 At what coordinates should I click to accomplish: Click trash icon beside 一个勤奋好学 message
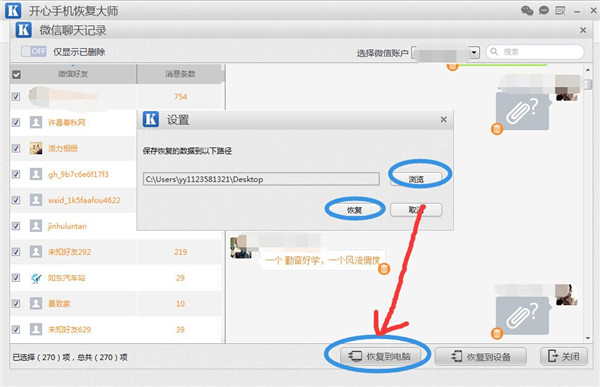(384, 269)
